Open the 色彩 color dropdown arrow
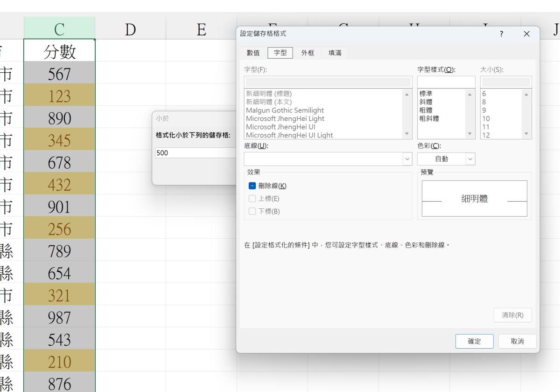The width and height of the screenshot is (560, 392). 470,159
